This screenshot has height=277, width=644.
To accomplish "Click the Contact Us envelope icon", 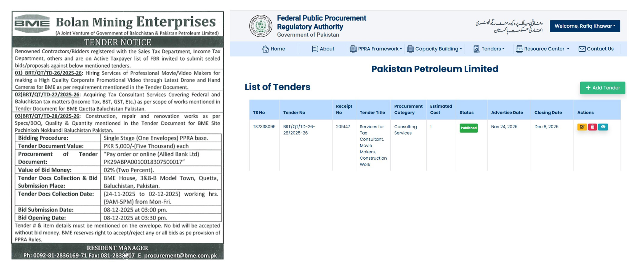I will point(582,49).
